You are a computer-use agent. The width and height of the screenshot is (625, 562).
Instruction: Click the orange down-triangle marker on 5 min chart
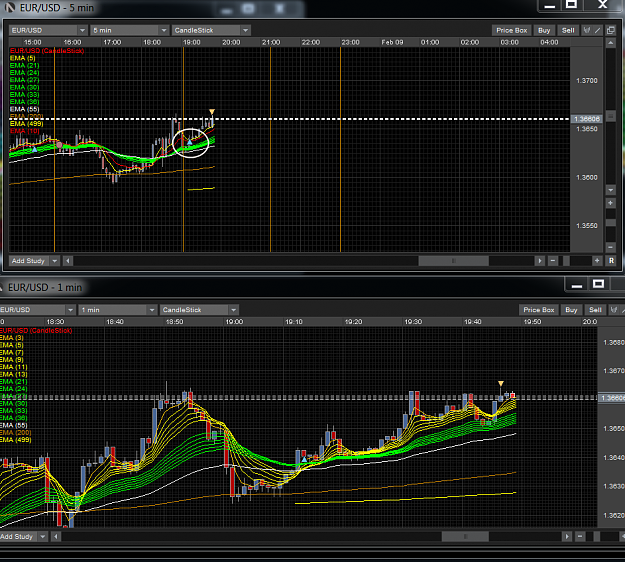[x=212, y=112]
